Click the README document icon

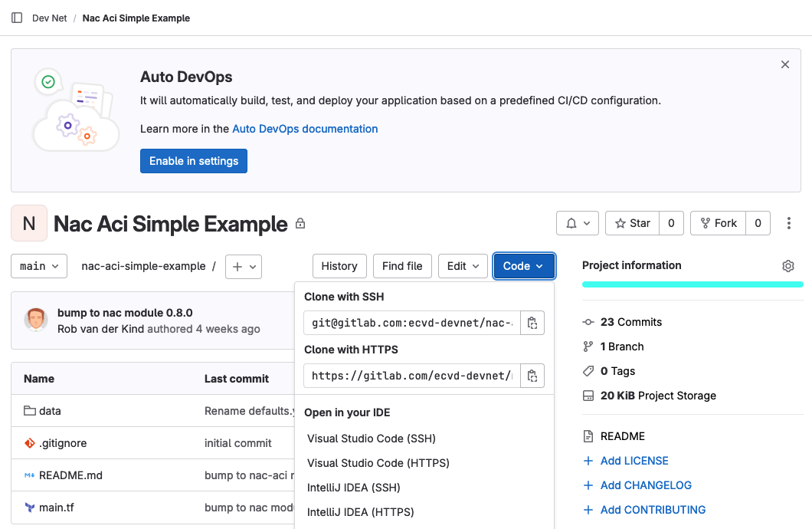pos(588,436)
